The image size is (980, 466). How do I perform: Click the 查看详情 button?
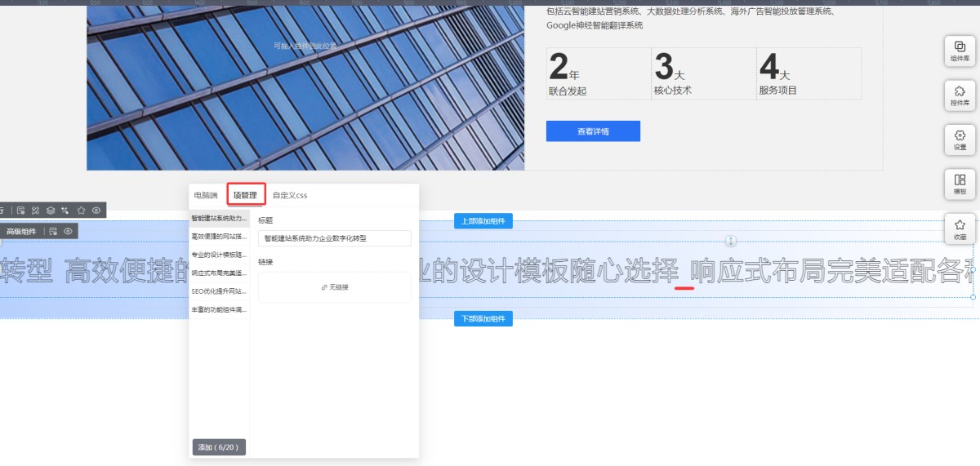tap(593, 131)
